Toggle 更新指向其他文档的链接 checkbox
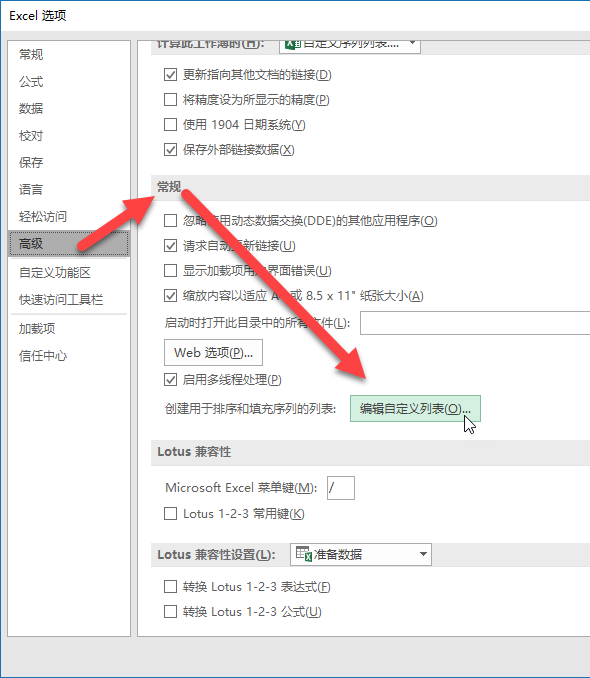The width and height of the screenshot is (590, 678). 170,75
